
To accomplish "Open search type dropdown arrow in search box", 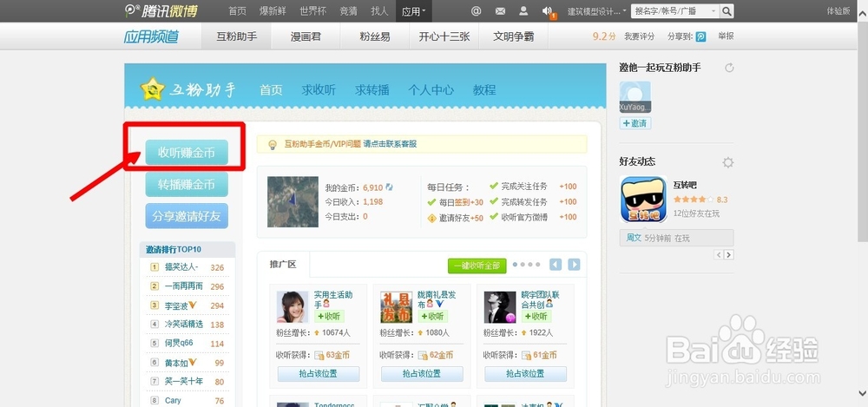I will point(713,11).
